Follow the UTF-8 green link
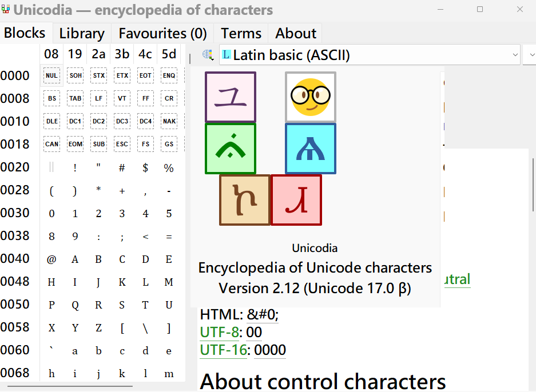 (x=219, y=332)
